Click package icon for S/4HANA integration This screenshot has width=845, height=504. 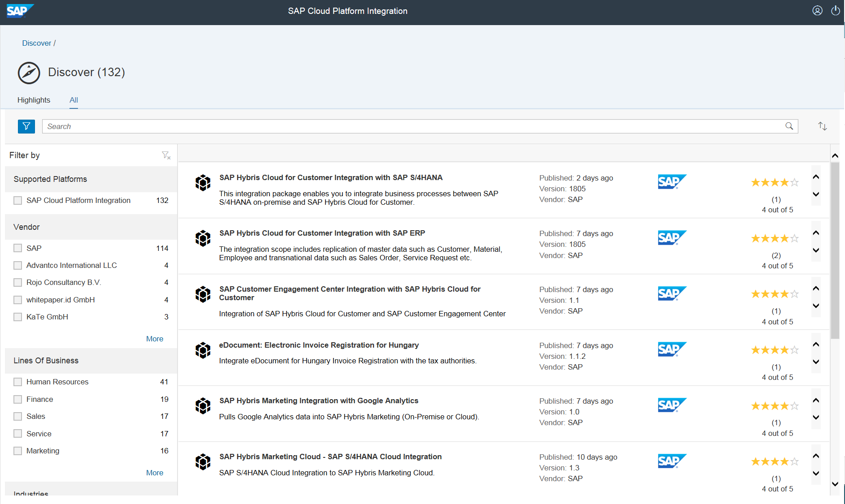203,183
